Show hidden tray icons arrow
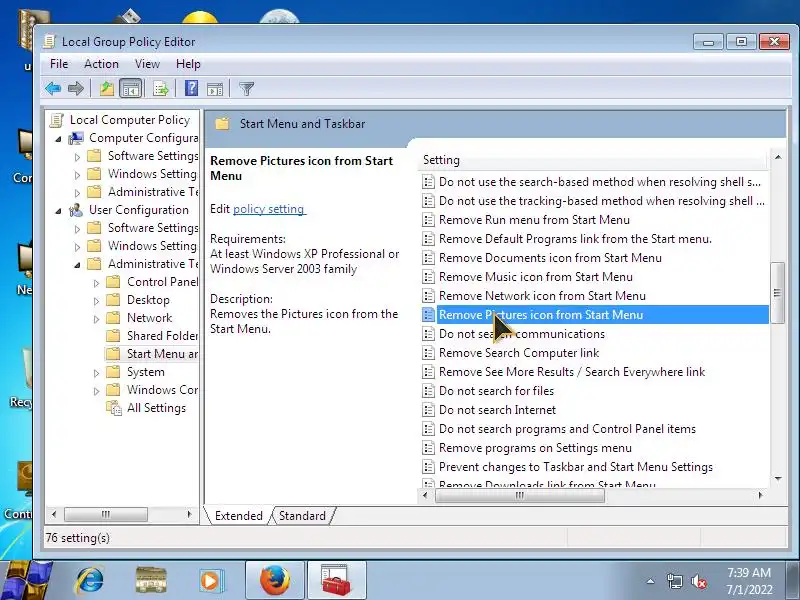Image resolution: width=800 pixels, height=600 pixels. coord(651,581)
